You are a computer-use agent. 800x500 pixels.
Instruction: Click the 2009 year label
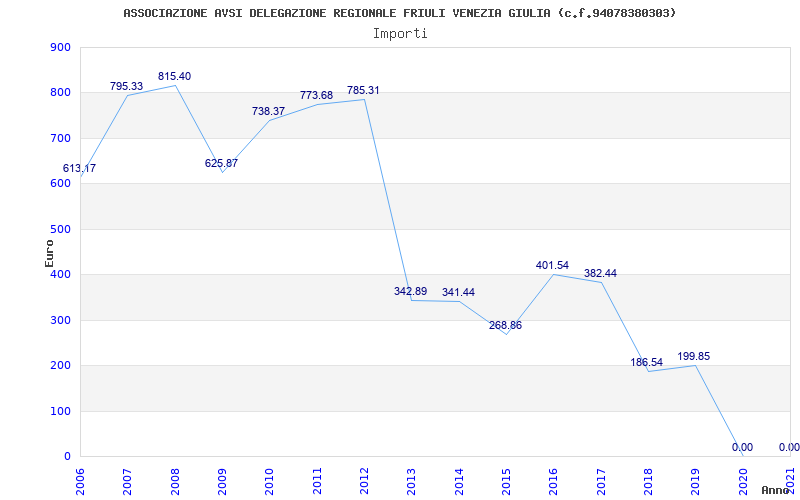[222, 480]
